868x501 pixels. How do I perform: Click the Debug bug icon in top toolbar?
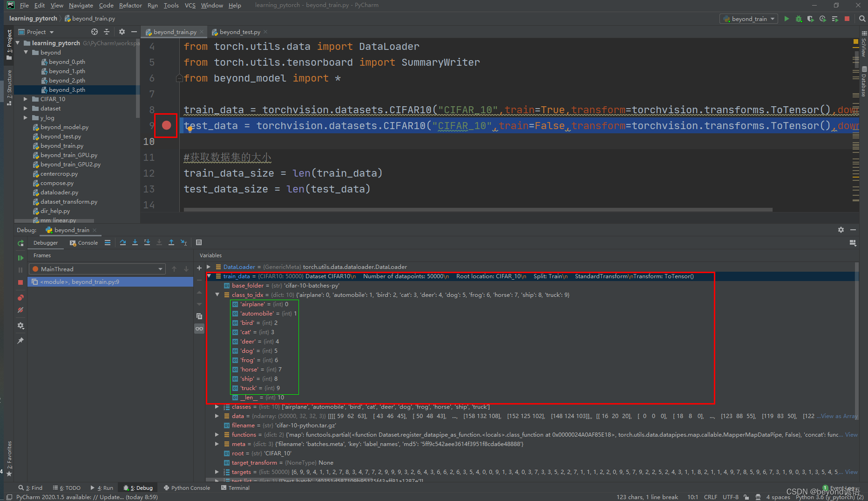799,19
